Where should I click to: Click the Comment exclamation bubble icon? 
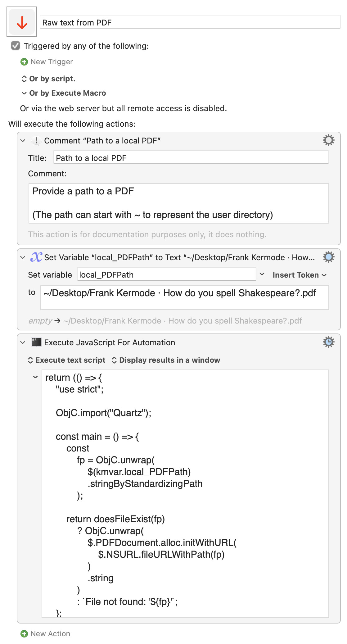(36, 141)
